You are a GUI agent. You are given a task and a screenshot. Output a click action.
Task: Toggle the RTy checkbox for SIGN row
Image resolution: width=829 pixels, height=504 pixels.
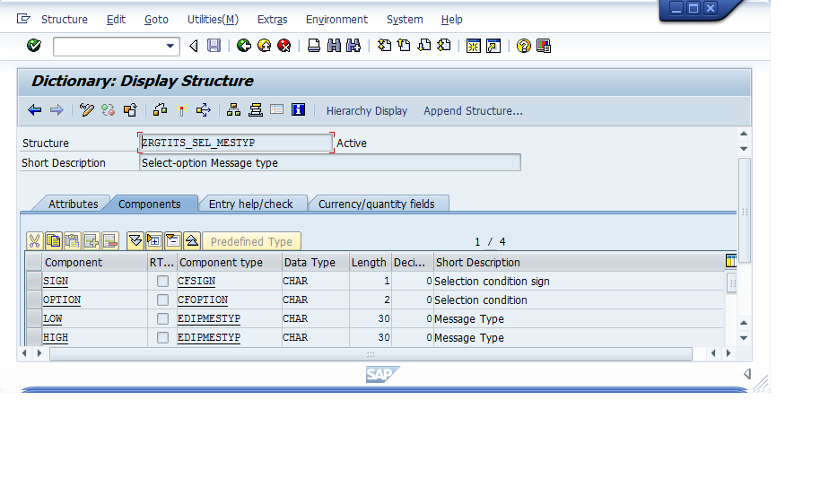(x=162, y=282)
